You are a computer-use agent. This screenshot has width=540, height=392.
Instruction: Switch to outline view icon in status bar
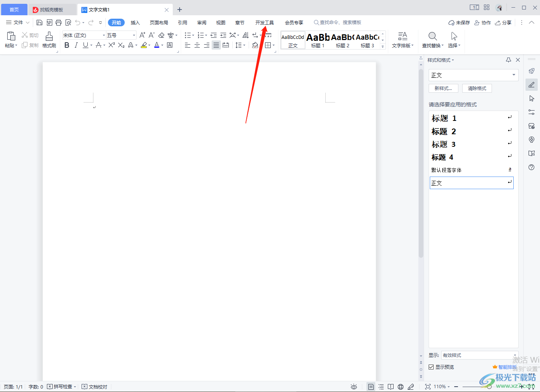point(381,387)
